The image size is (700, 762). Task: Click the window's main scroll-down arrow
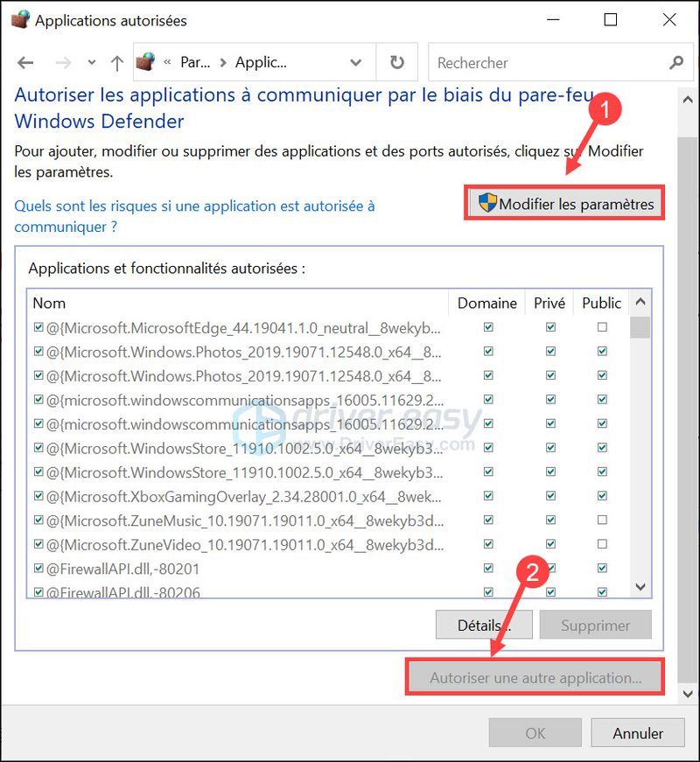(x=688, y=694)
